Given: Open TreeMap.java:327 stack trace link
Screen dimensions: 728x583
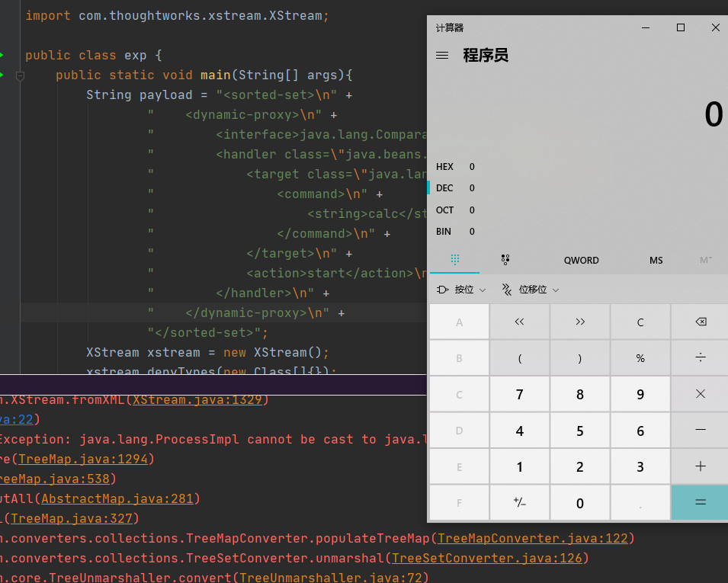Looking at the screenshot, I should 72,518.
